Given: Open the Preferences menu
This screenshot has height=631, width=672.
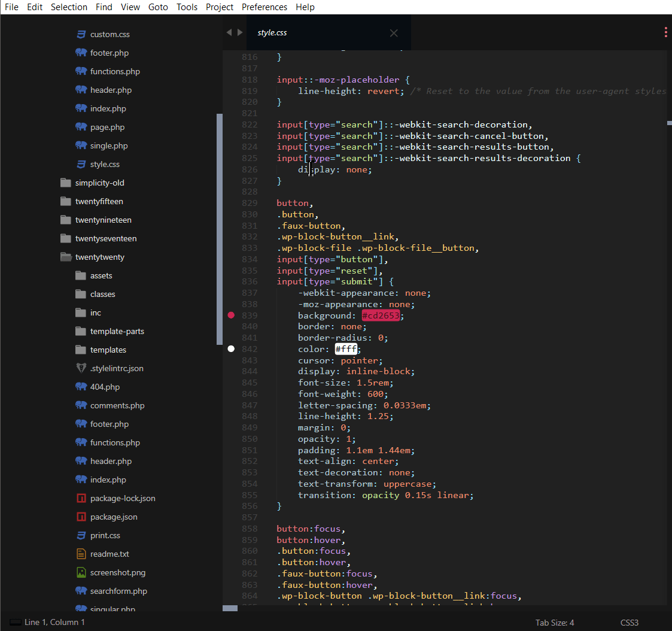Looking at the screenshot, I should point(264,7).
